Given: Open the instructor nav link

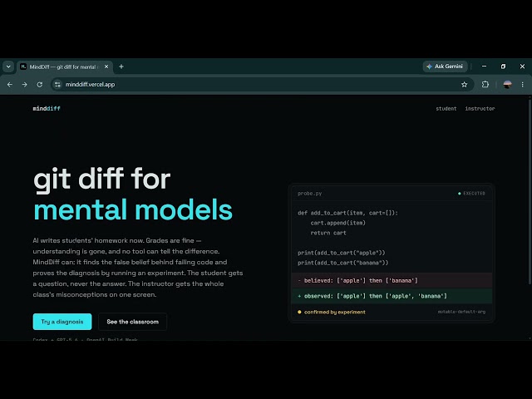Looking at the screenshot, I should click(x=480, y=109).
